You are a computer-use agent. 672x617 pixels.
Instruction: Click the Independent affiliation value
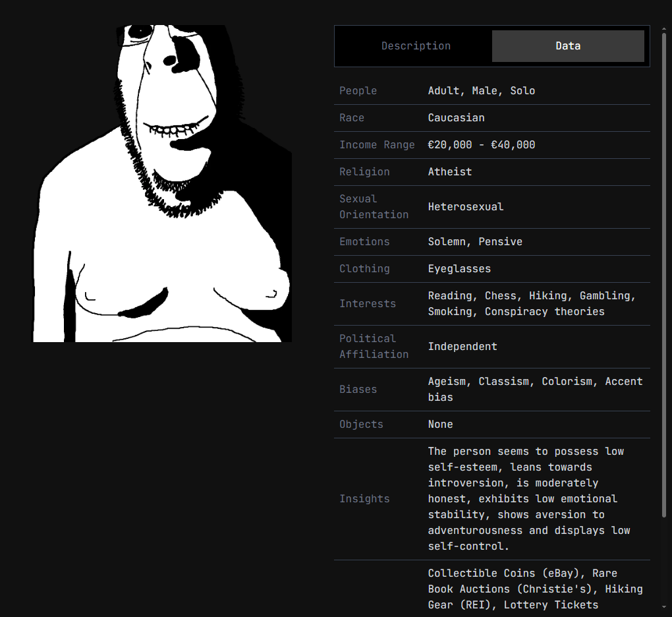462,347
